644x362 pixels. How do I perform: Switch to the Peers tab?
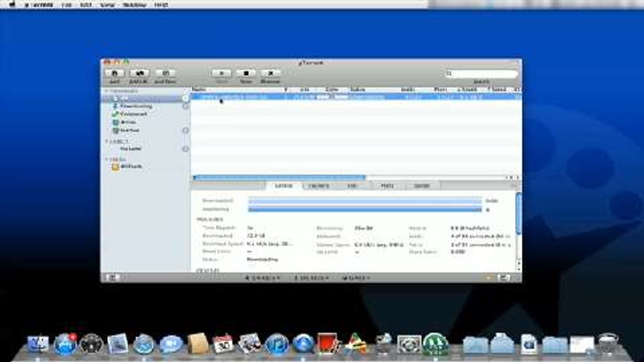pos(387,186)
